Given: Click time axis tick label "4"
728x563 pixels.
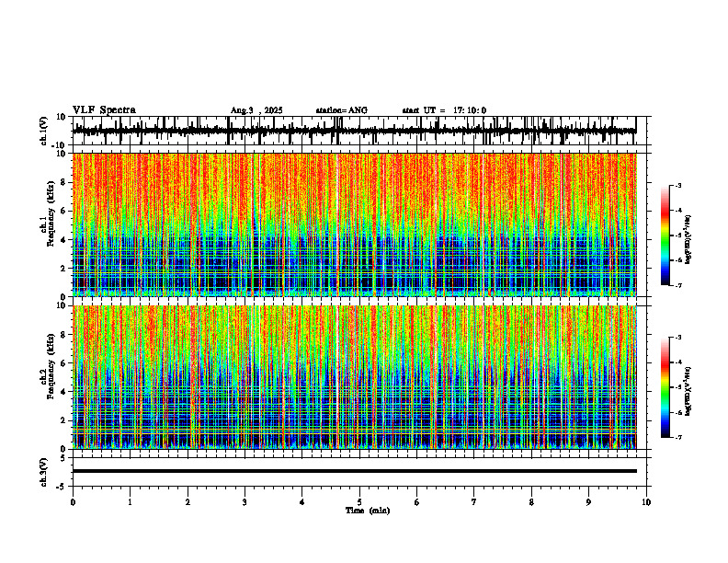Looking at the screenshot, I should pos(302,502).
